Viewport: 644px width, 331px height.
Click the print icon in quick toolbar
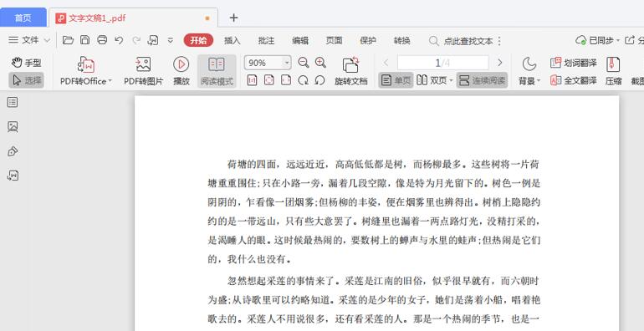102,40
